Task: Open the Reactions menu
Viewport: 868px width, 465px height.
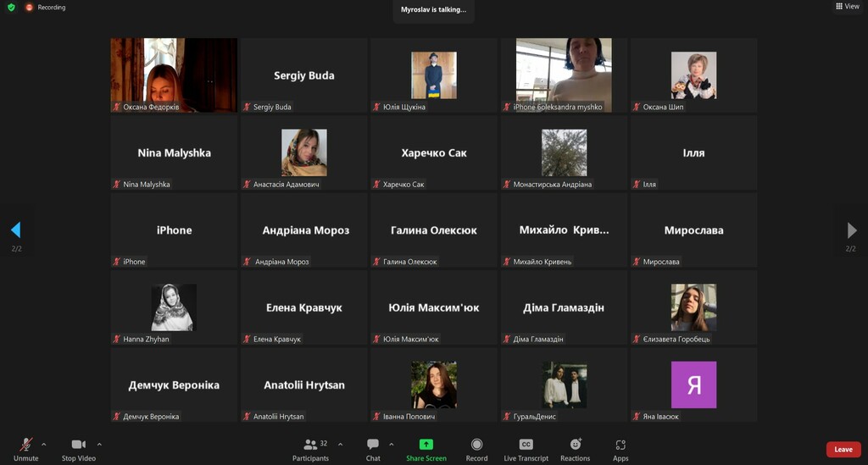Action: [x=575, y=449]
